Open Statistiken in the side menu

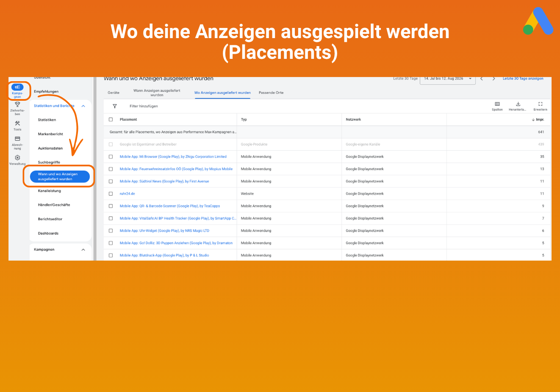[47, 120]
